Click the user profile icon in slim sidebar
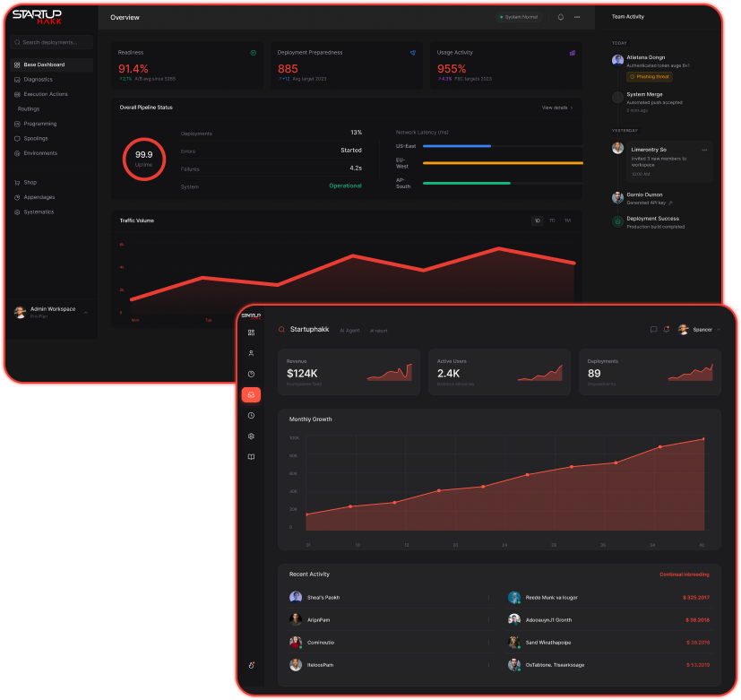 [251, 353]
